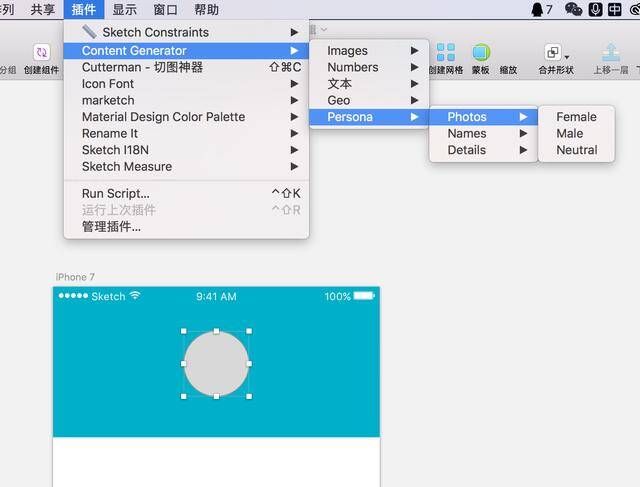Click the microphone icon in menu bar
The height and width of the screenshot is (487, 640).
[596, 9]
